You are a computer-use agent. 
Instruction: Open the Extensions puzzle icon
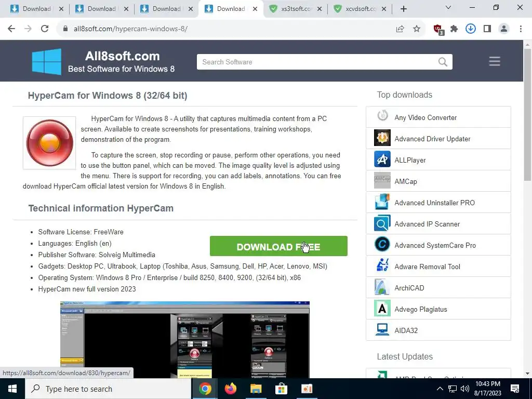pyautogui.click(x=454, y=29)
